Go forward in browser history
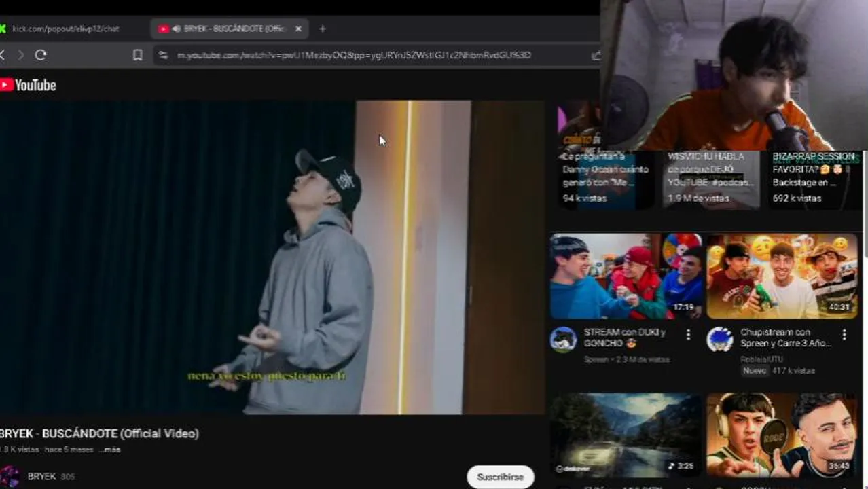 pyautogui.click(x=20, y=55)
